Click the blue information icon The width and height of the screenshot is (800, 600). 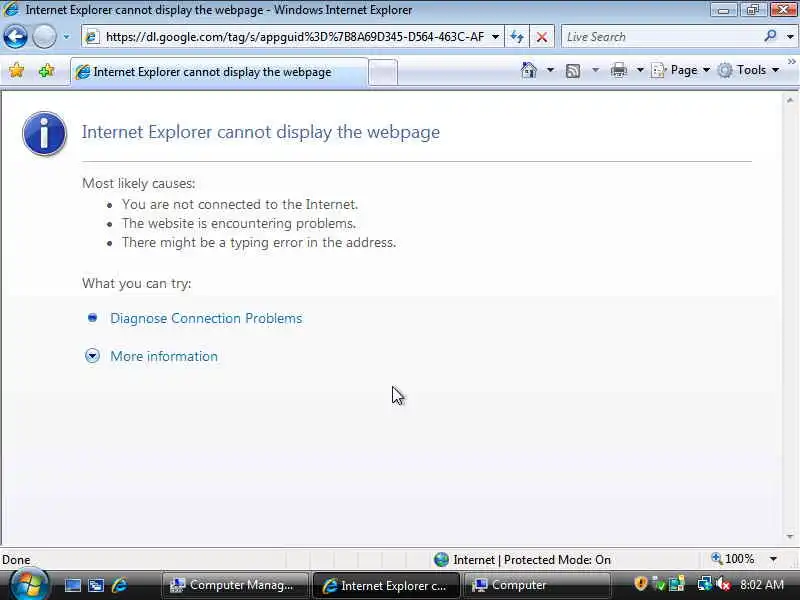click(44, 133)
